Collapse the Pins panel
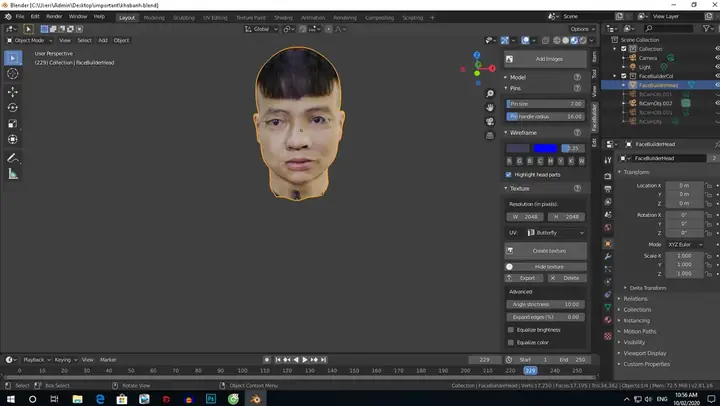Screen dimensions: 720x406 click(515, 88)
